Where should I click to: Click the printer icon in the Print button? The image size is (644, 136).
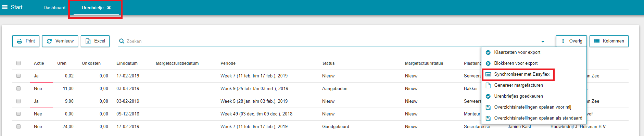pos(20,41)
